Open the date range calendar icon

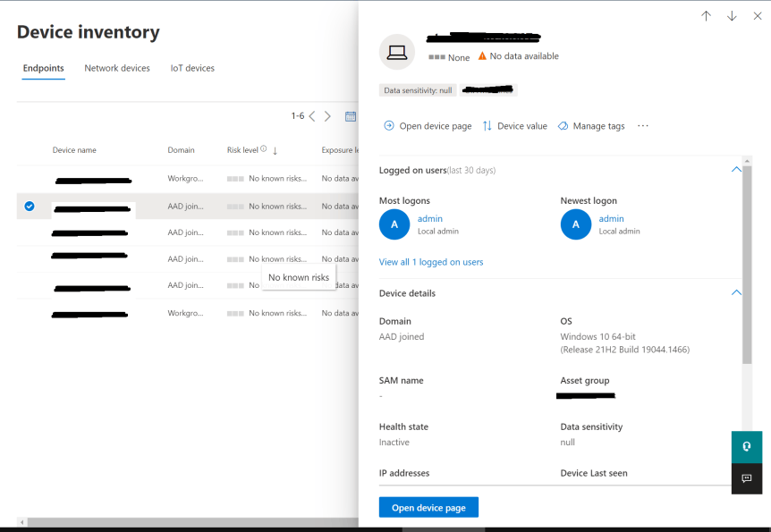350,116
